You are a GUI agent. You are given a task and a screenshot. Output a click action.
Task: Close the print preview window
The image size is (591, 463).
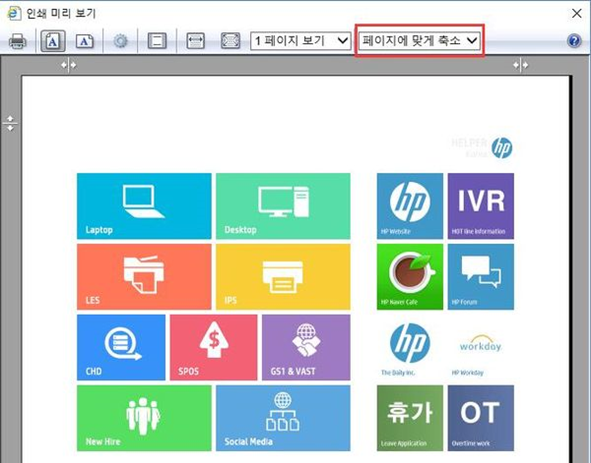pos(577,14)
